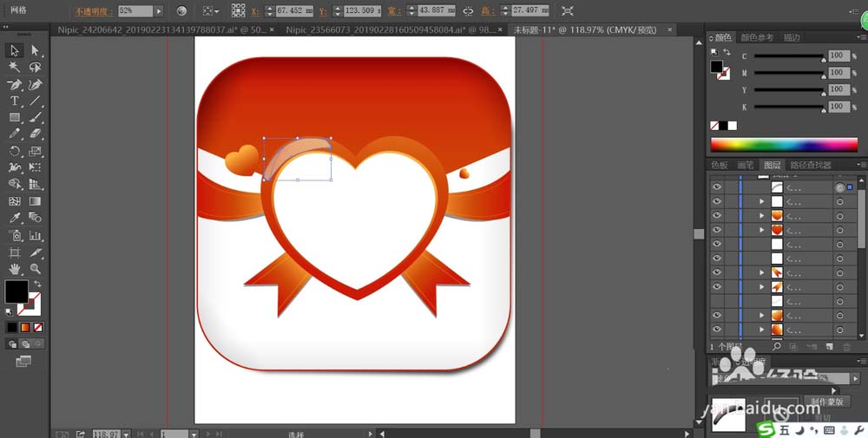Click the 制作蒙版 button
The image size is (868, 438).
click(x=827, y=402)
